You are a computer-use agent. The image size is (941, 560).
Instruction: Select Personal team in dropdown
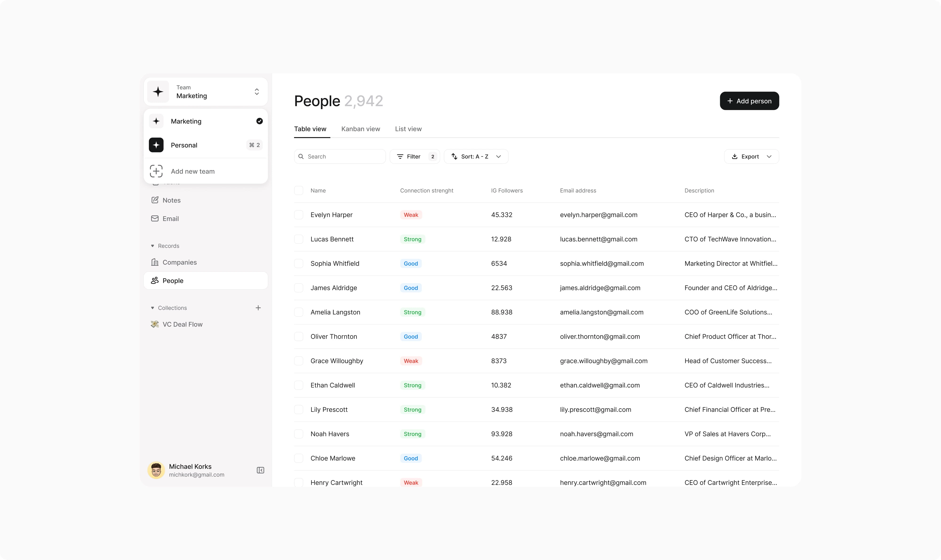click(184, 145)
